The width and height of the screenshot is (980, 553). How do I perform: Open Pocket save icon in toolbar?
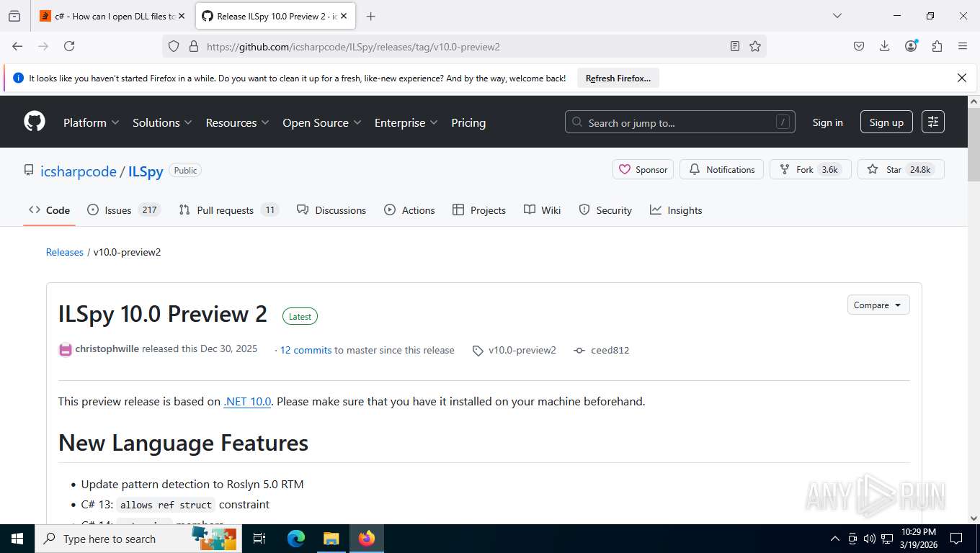click(858, 46)
